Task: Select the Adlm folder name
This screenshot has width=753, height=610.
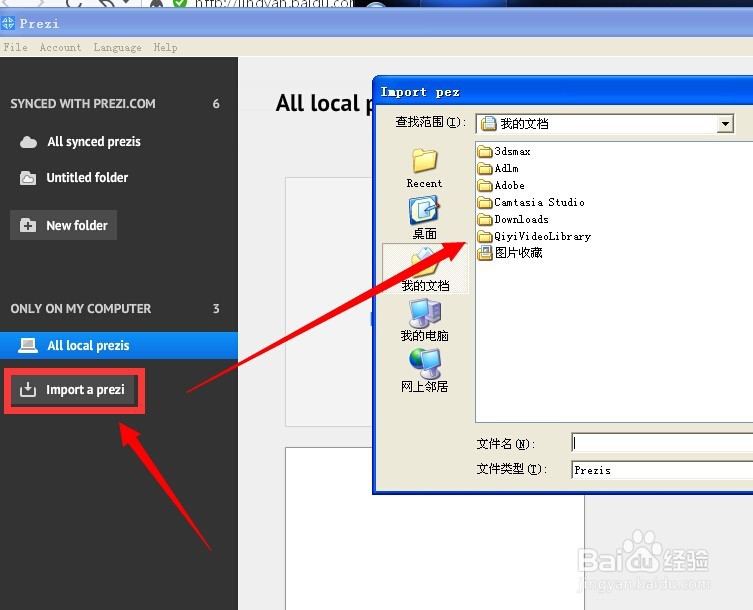Action: click(507, 169)
